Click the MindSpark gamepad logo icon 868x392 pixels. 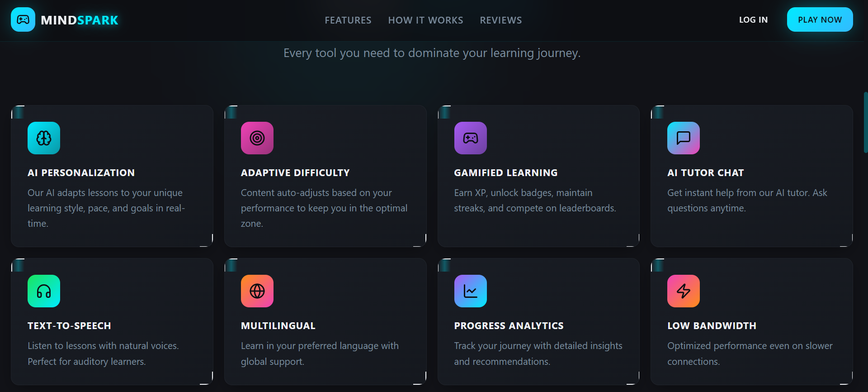pos(23,19)
